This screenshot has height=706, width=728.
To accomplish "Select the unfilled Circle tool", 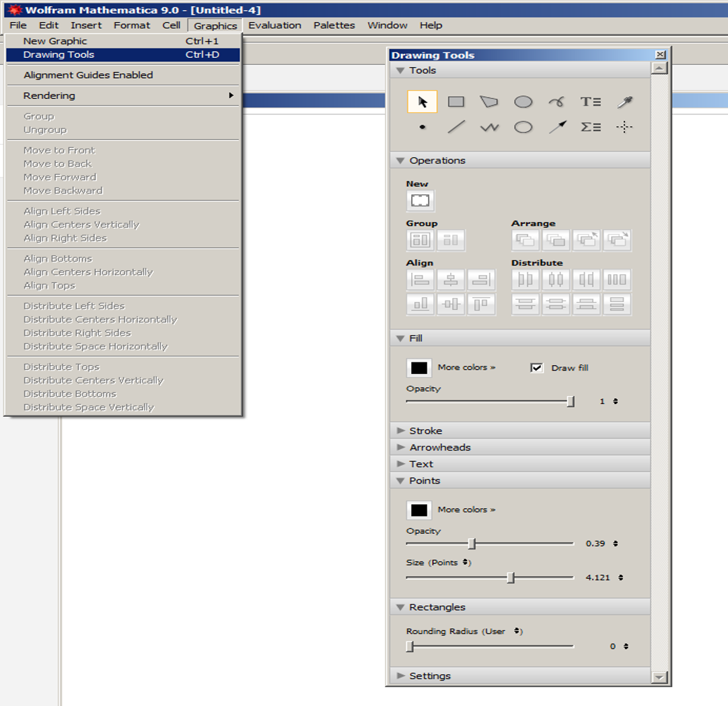I will 523,127.
